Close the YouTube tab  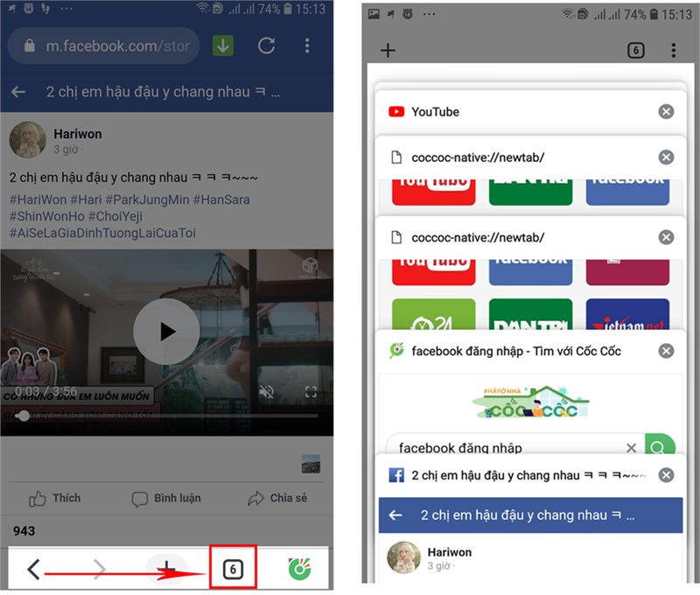666,112
